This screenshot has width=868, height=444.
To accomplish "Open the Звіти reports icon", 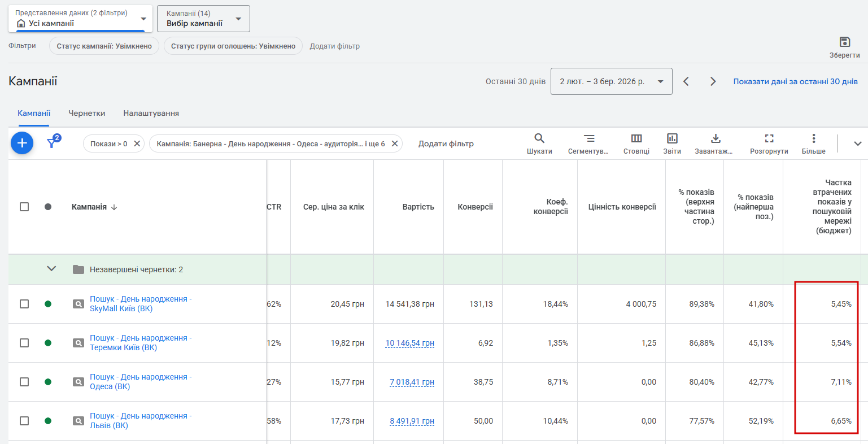I will click(672, 138).
